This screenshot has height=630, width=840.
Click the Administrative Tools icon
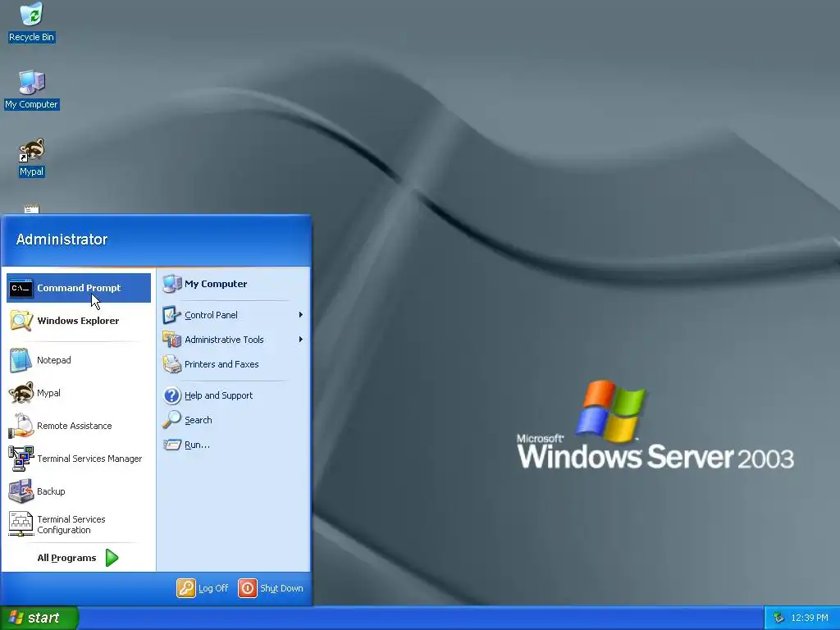pos(172,340)
